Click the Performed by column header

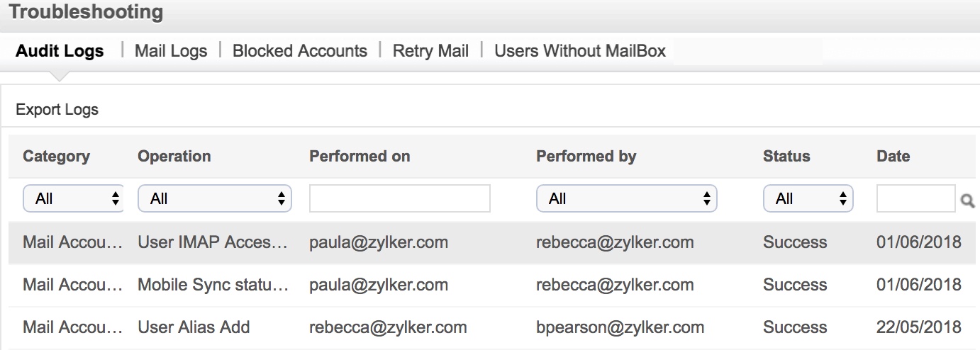pyautogui.click(x=586, y=157)
